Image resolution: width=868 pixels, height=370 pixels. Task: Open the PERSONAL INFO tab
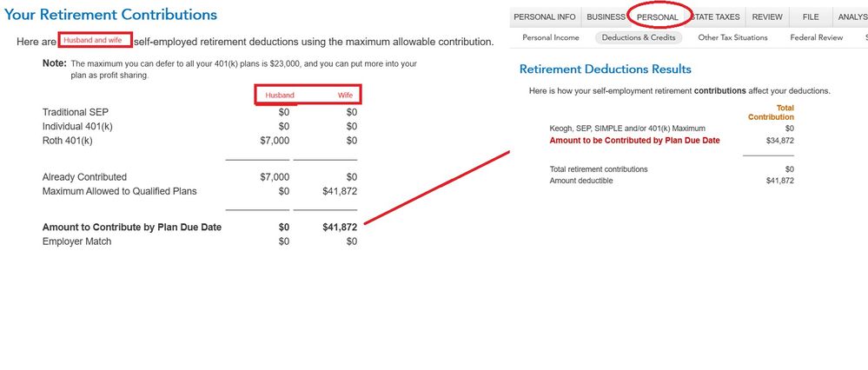pos(545,17)
